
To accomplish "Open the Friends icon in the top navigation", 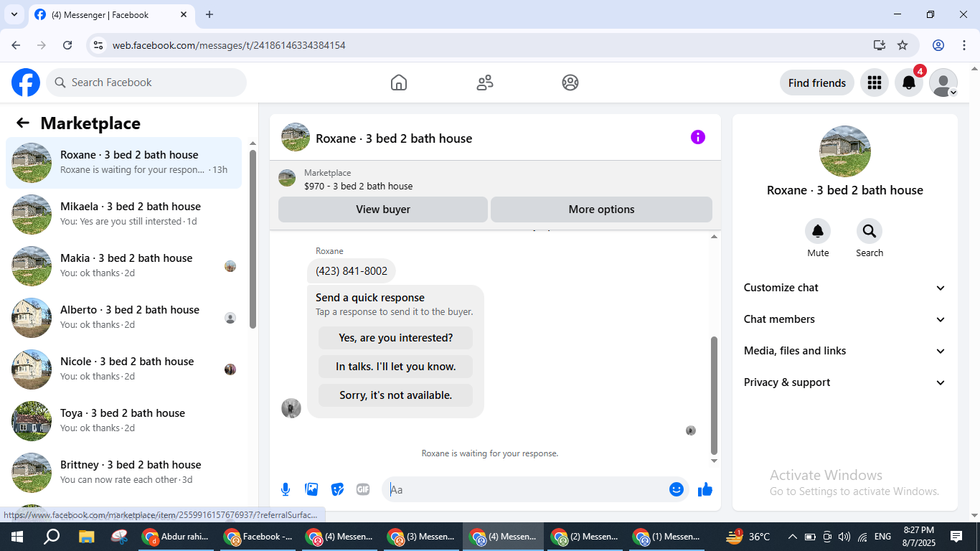I will tap(485, 83).
